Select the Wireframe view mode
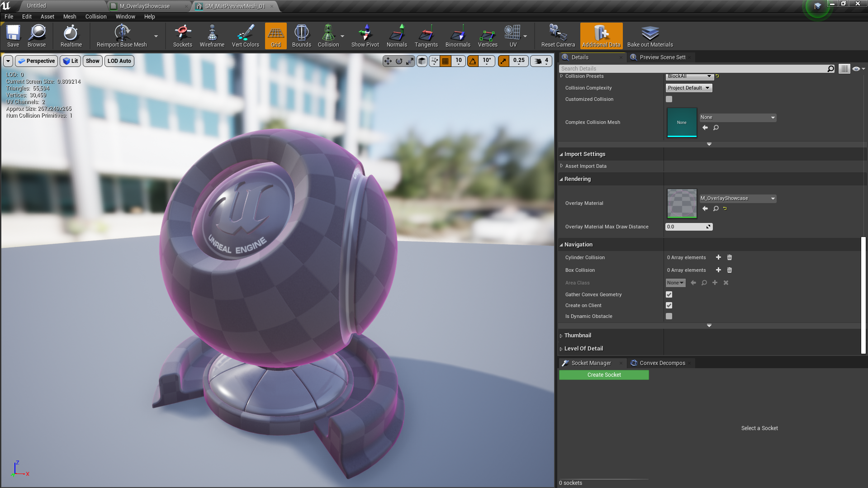Screen dimensions: 868x488 click(x=212, y=36)
